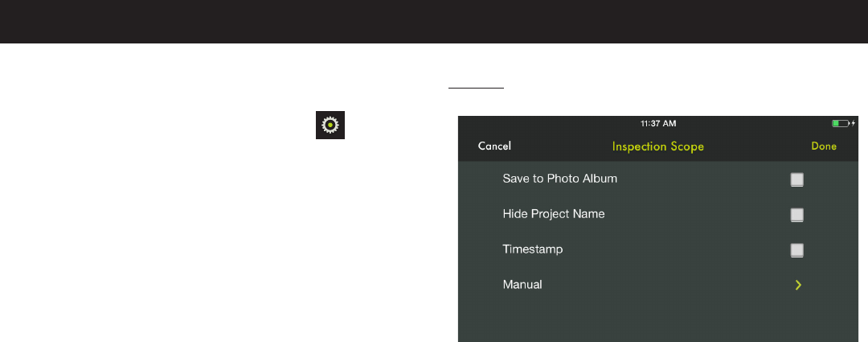
Task: Check the Hide Project Name box
Action: point(796,215)
